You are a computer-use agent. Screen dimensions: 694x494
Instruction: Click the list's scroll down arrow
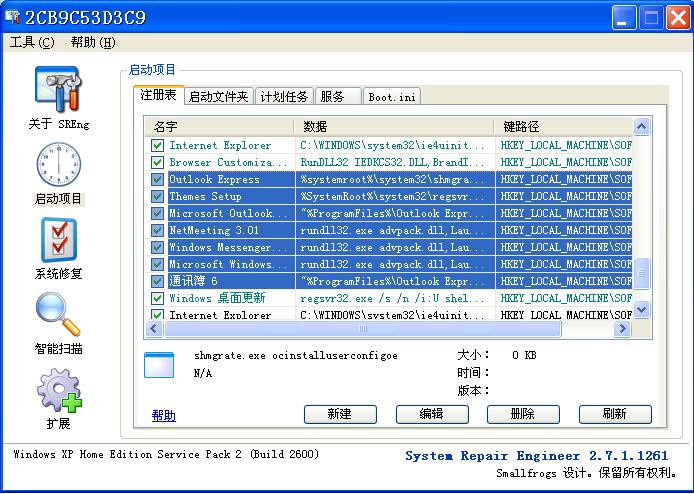(642, 309)
